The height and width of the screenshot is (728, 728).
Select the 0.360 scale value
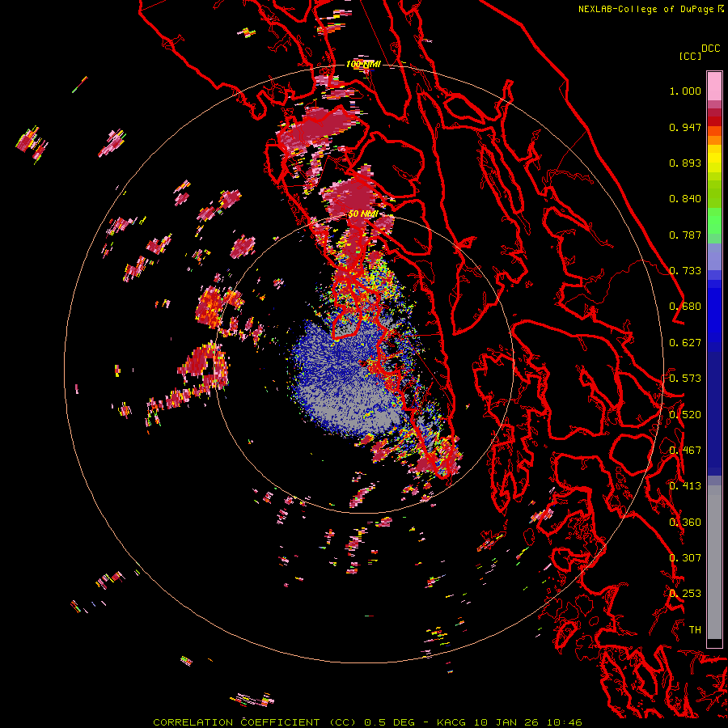click(x=685, y=523)
